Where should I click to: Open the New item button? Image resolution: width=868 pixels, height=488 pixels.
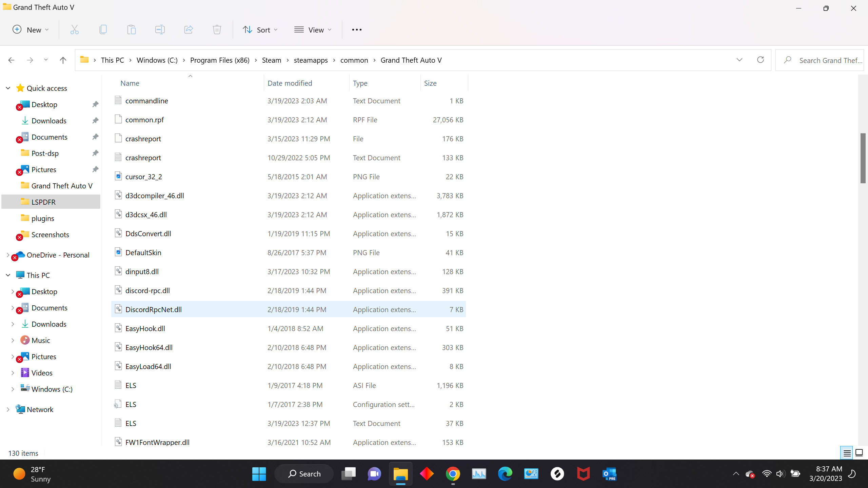(31, 30)
